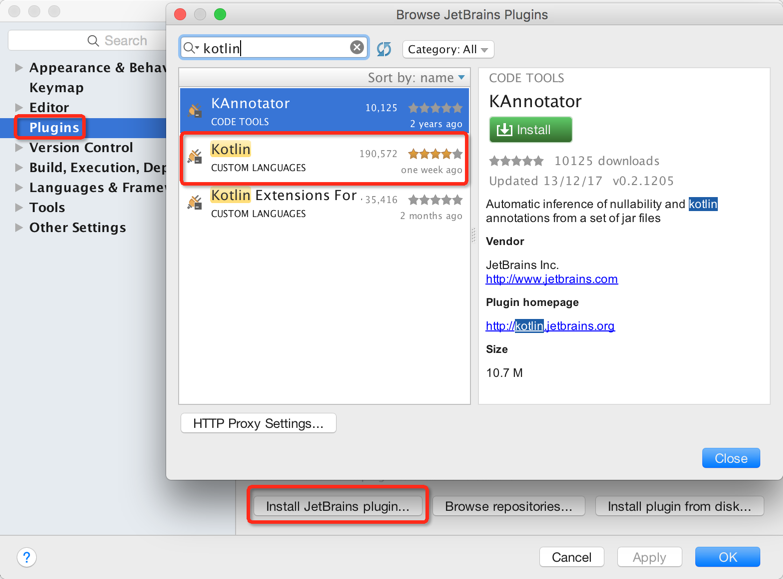Click the star rating in details panel
Image resolution: width=783 pixels, height=579 pixels.
tap(516, 161)
